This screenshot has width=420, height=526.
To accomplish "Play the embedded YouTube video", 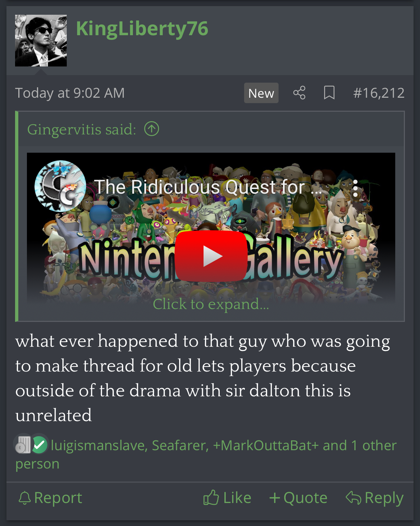I will click(x=211, y=256).
